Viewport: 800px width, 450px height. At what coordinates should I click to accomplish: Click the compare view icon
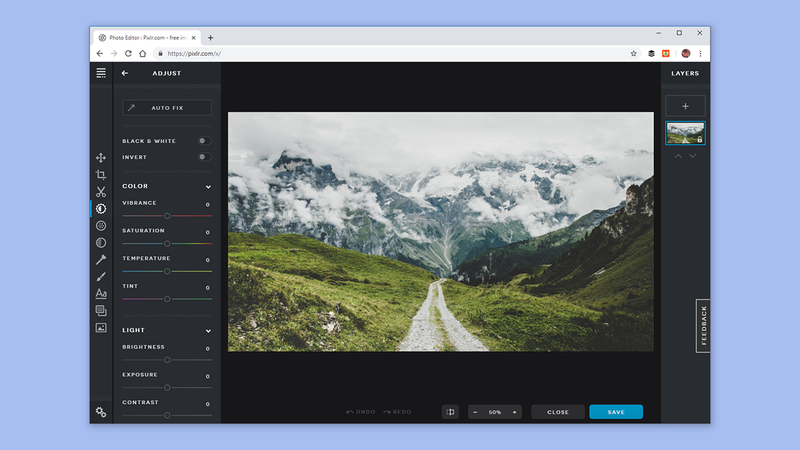pos(451,412)
